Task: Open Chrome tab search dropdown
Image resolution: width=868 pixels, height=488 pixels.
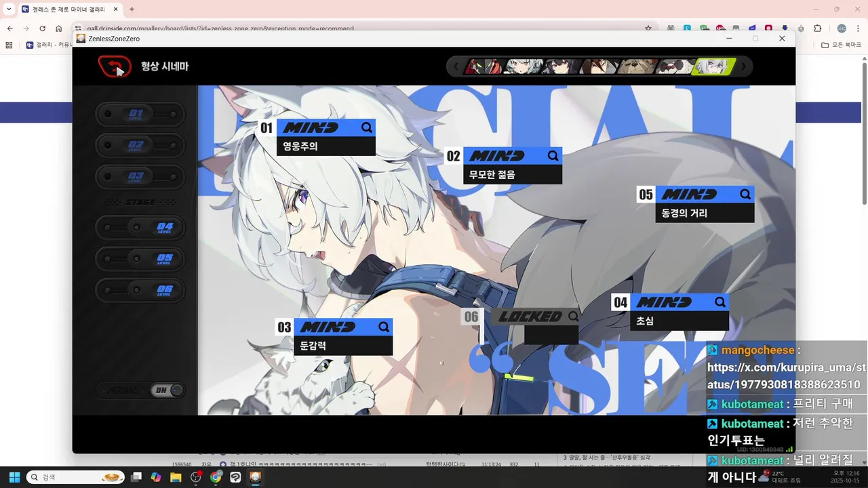Action: (x=9, y=9)
